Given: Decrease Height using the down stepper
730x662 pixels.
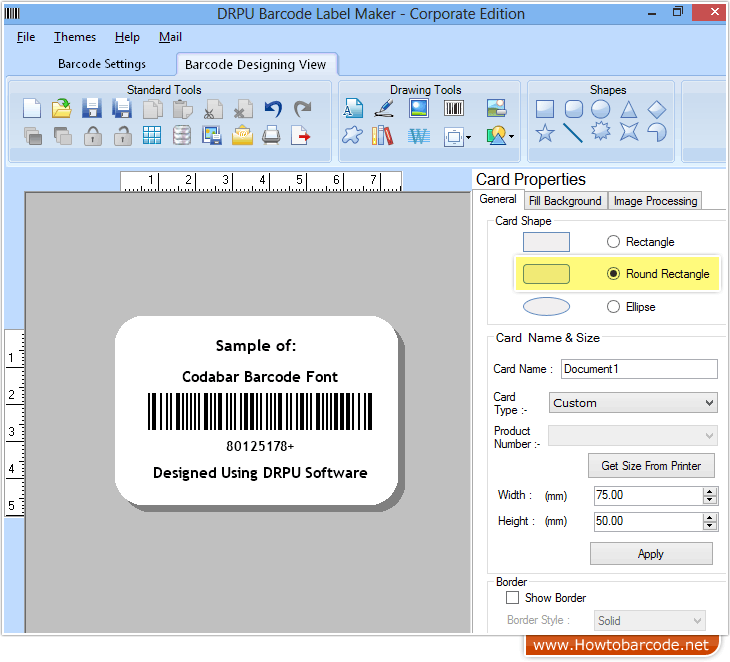Looking at the screenshot, I should [710, 526].
